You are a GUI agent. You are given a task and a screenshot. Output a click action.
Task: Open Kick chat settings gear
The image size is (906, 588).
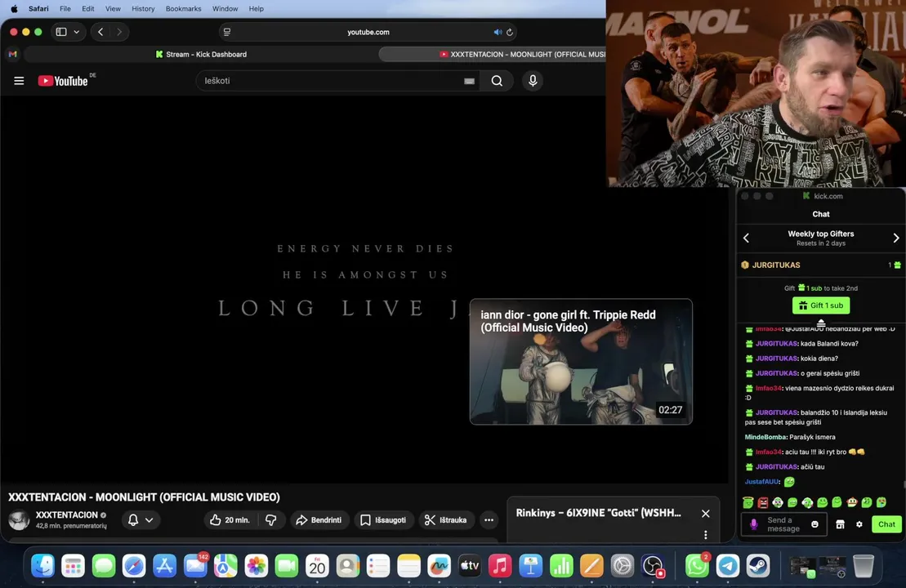[859, 524]
